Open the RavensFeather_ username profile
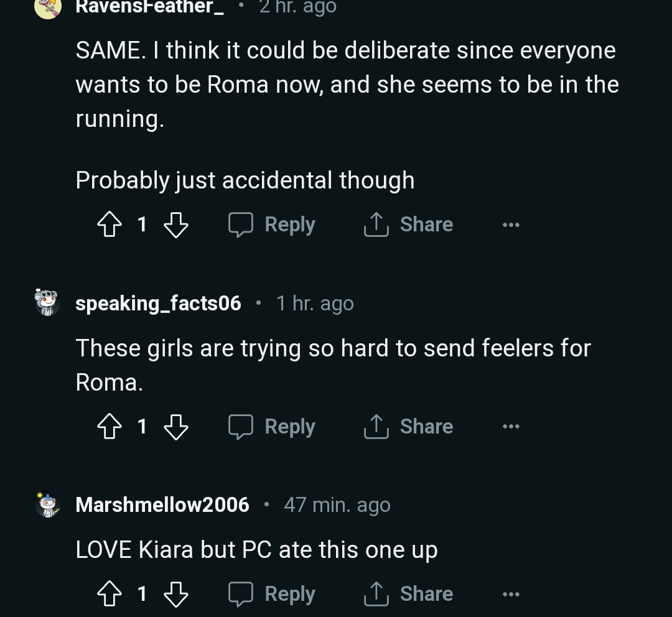The image size is (672, 617). pos(149,7)
